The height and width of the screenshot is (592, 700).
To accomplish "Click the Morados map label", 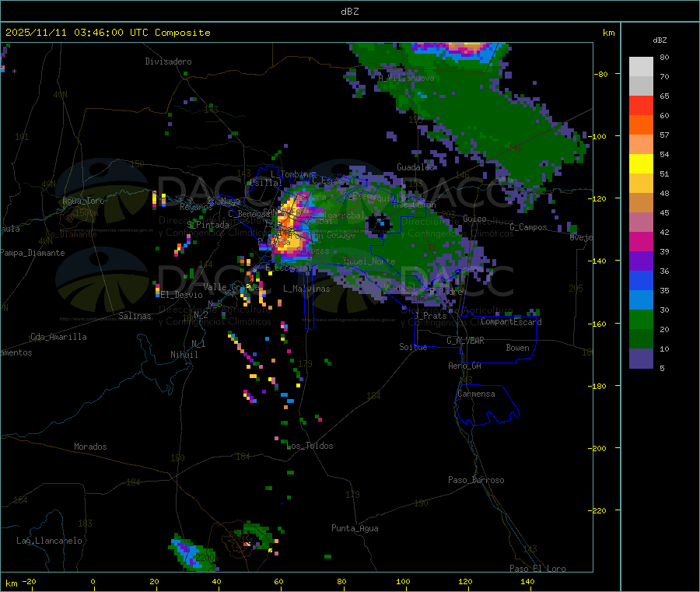I will [x=90, y=447].
